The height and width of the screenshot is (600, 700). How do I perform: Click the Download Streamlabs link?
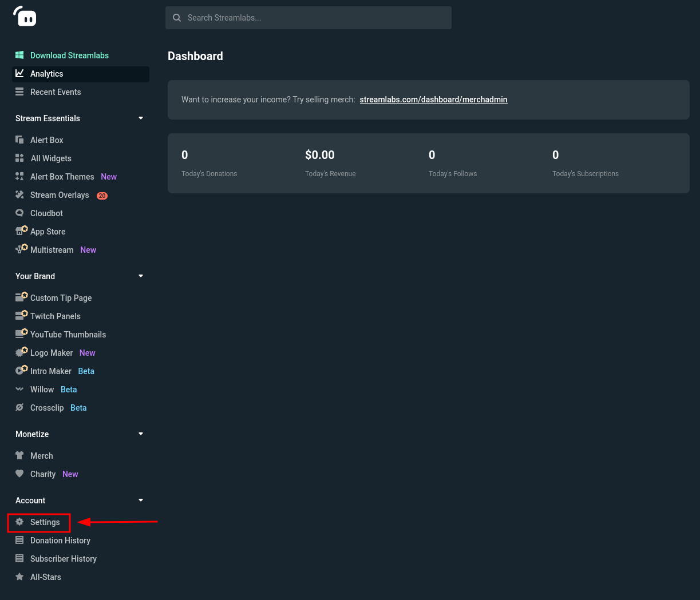pyautogui.click(x=69, y=55)
